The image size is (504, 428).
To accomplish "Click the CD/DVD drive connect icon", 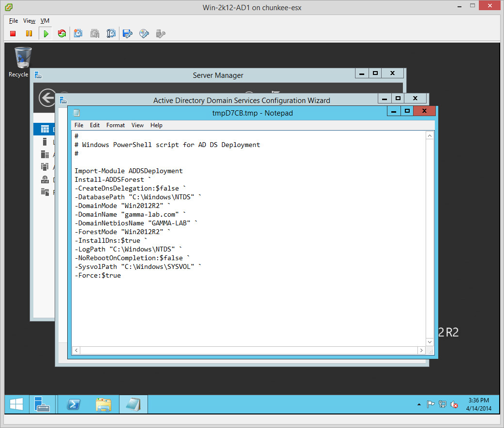I will [144, 33].
